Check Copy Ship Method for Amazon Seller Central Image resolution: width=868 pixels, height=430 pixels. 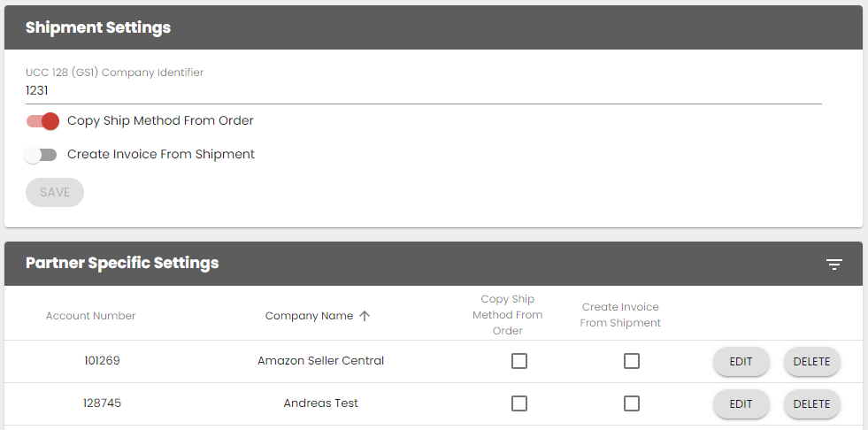pos(519,361)
